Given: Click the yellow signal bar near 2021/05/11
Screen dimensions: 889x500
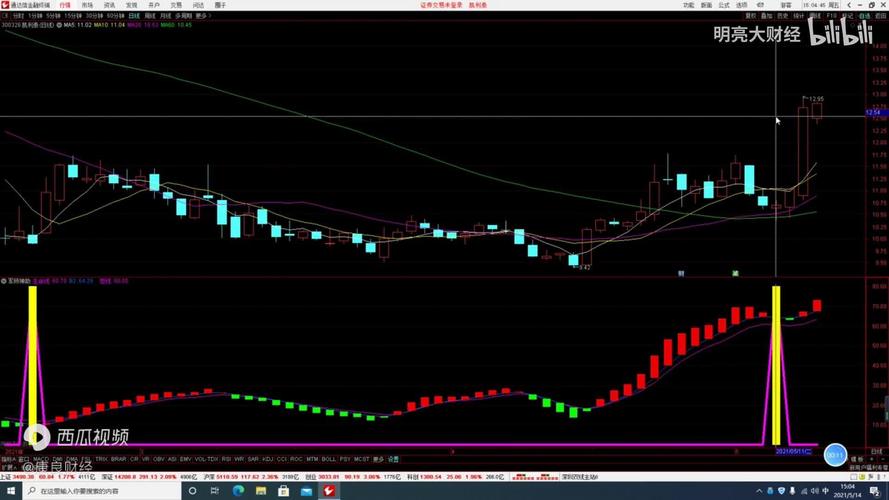Looking at the screenshot, I should click(x=775, y=365).
